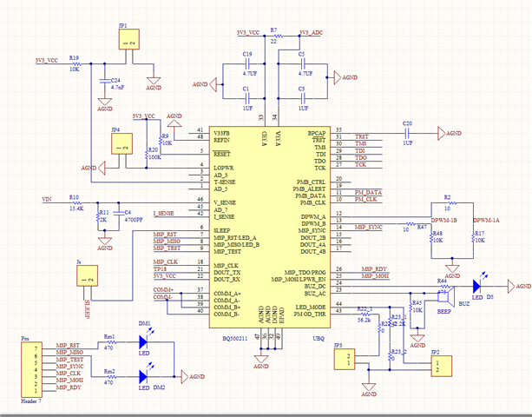Click the COMM+ net label
This screenshot has width=532, height=417.
[x=163, y=290]
